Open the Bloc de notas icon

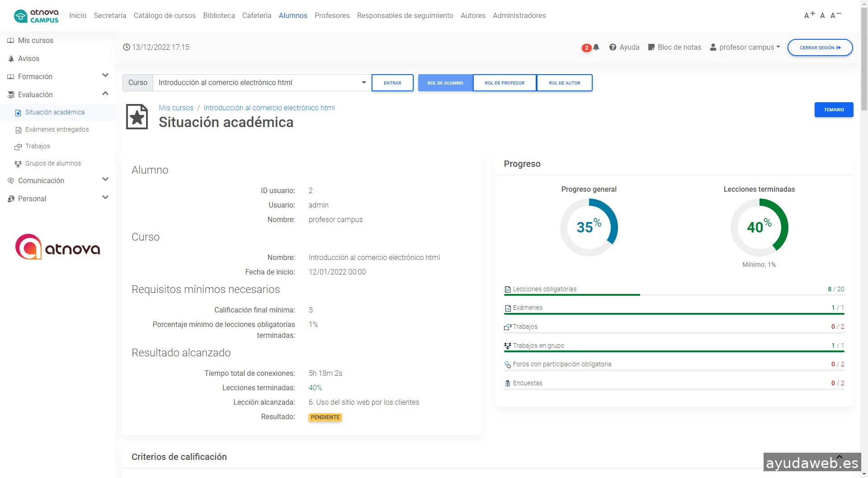point(651,47)
